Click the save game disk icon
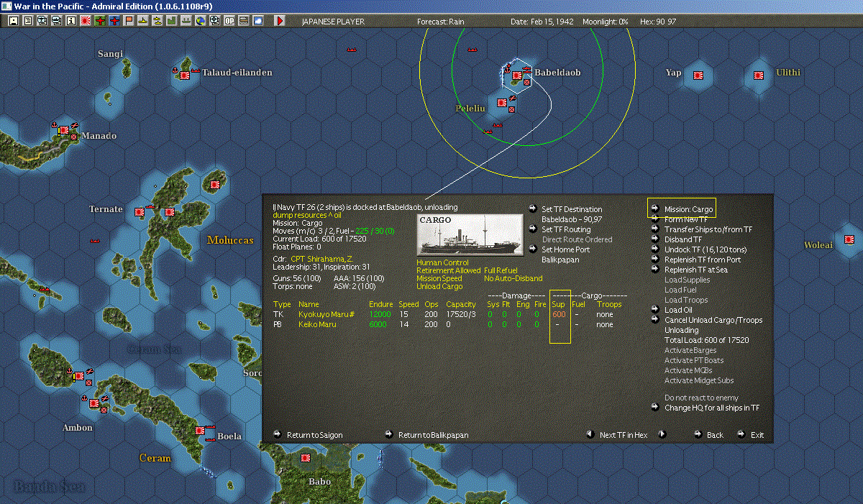This screenshot has width=863, height=504. [x=14, y=22]
